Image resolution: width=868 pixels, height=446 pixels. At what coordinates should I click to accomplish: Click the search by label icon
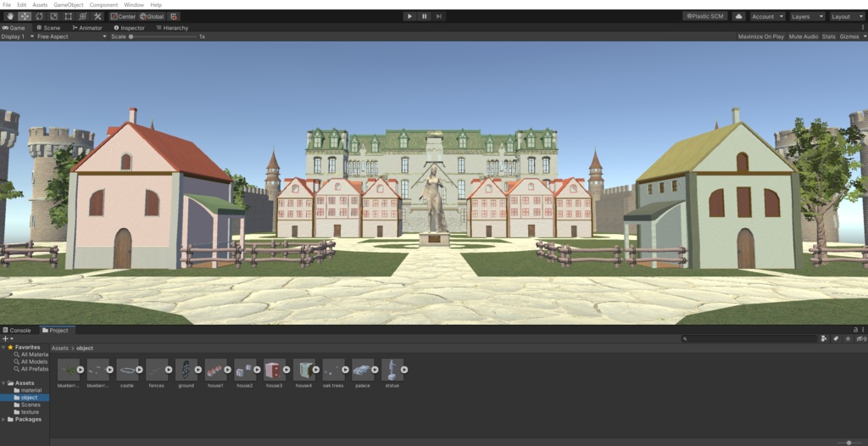click(836, 338)
